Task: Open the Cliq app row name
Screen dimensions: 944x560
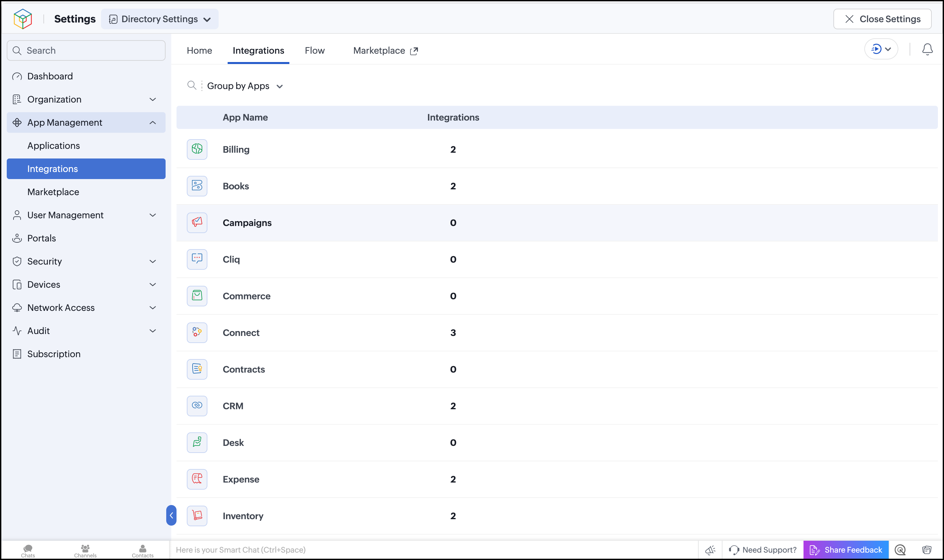Action: coord(231,259)
